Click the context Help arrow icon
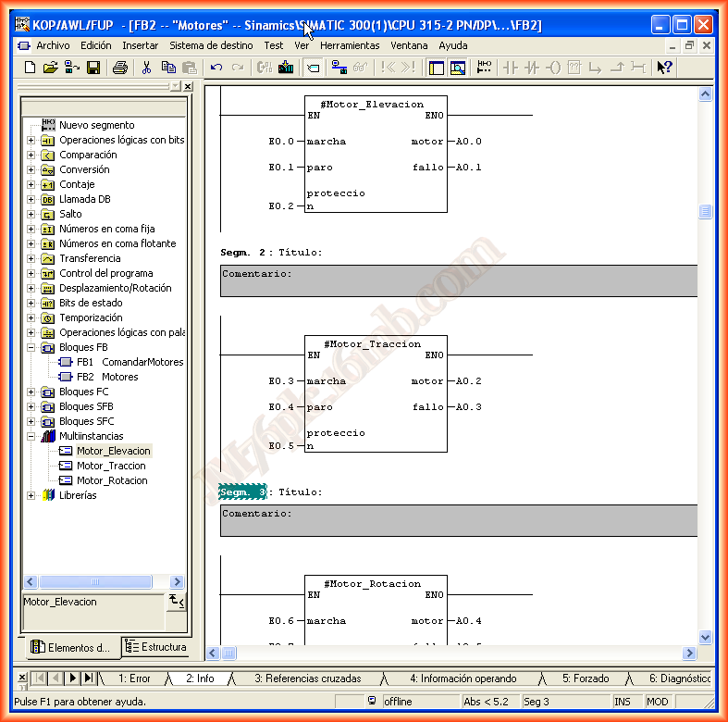Screen dimensions: 728x722 coord(664,67)
